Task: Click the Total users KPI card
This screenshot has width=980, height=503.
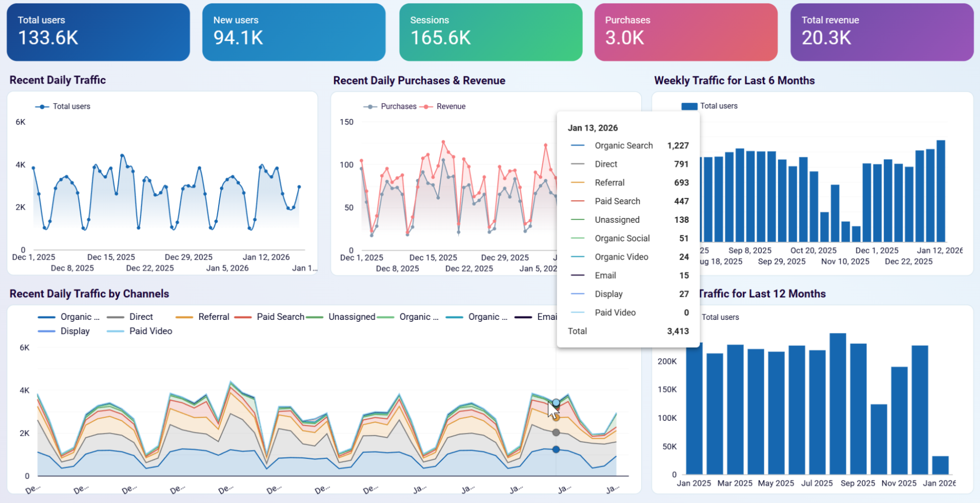Action: pos(98,31)
